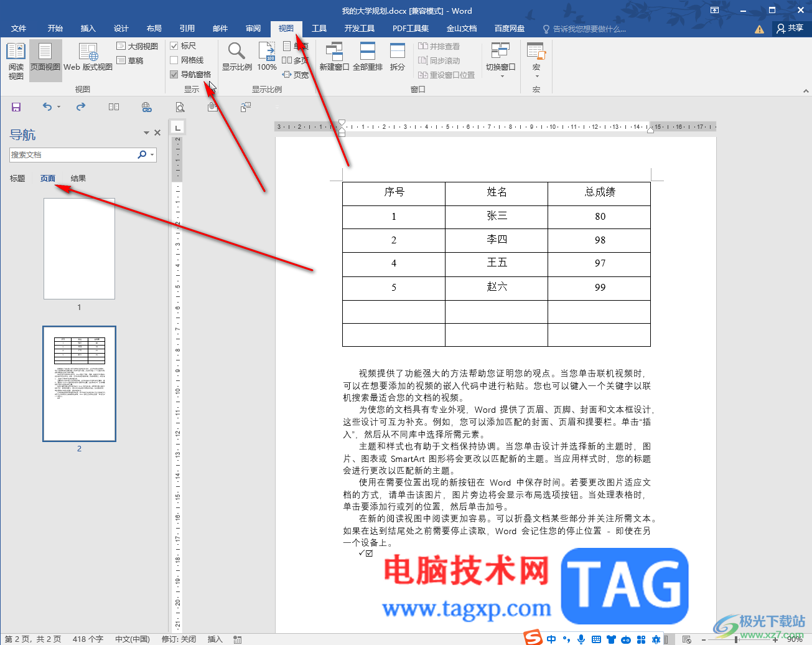Click 共享 (Share) button
This screenshot has width=812, height=645.
click(790, 29)
